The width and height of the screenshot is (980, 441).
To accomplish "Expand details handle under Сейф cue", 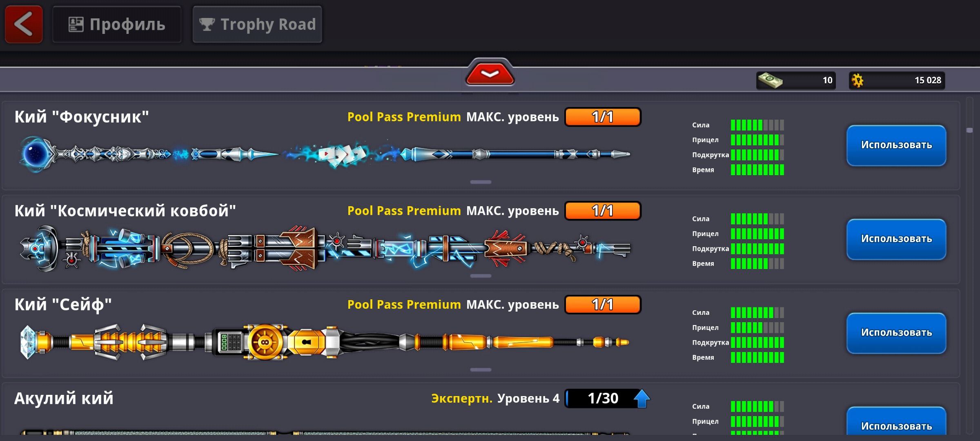I will pos(481,370).
